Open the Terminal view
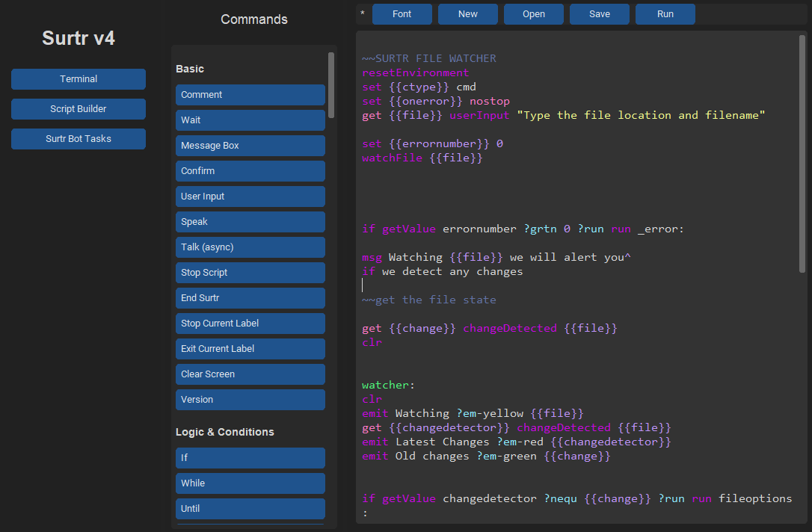Viewport: 812px width, 532px height. 78,79
